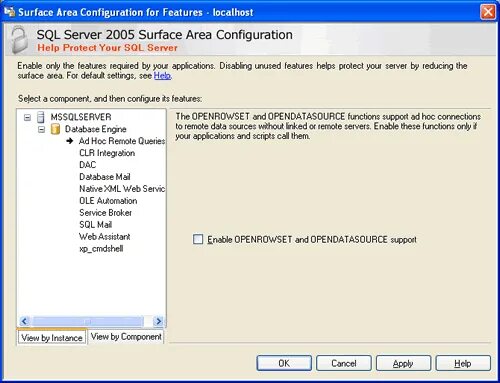
Task: Click the tree's right scroll arrow
Action: pos(158,321)
